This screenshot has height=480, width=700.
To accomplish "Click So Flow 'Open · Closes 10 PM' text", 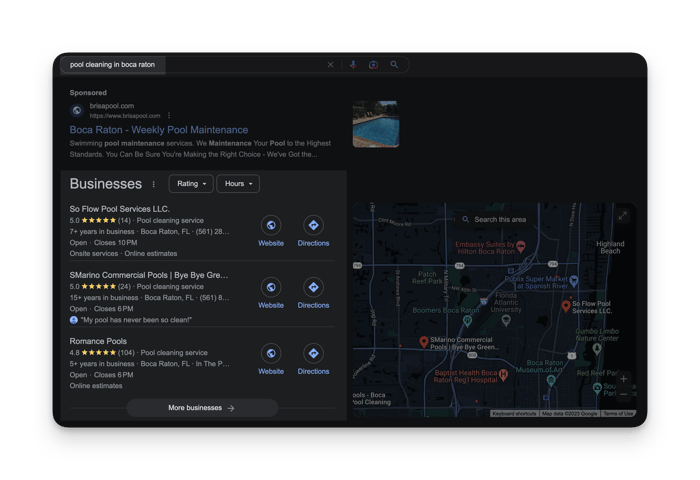I will pyautogui.click(x=103, y=242).
